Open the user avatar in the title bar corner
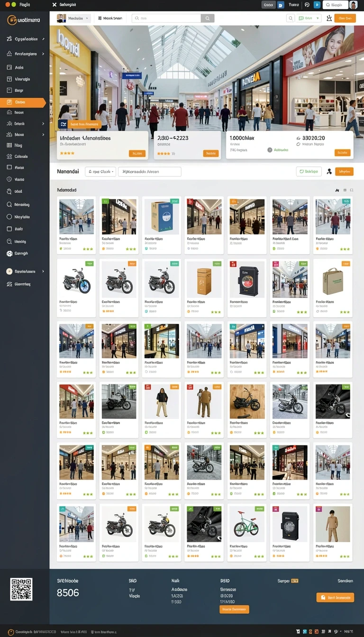The height and width of the screenshot is (637, 364). (353, 5)
